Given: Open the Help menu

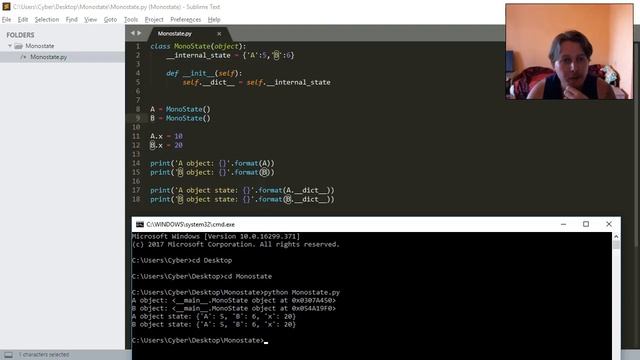Looking at the screenshot, I should tap(214, 20).
